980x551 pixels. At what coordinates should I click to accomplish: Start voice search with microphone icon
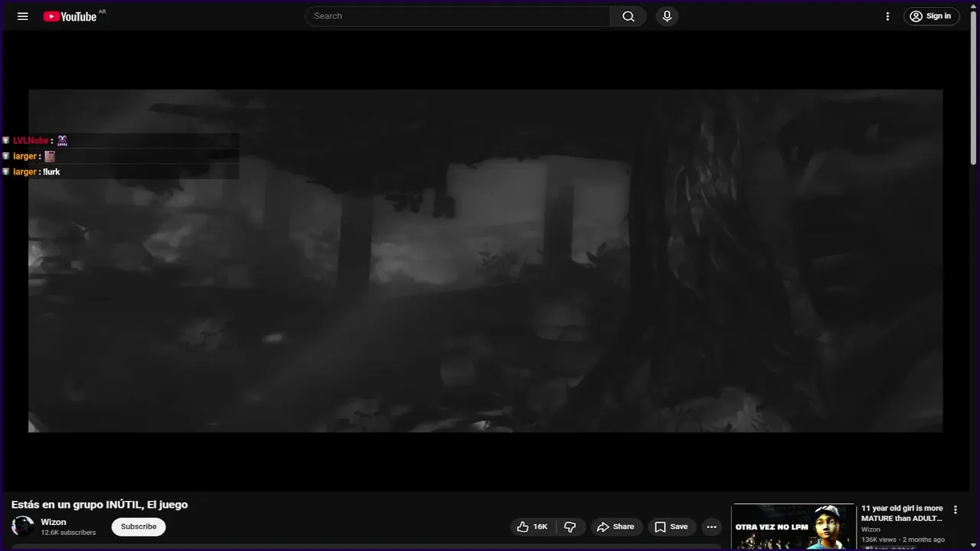667,16
